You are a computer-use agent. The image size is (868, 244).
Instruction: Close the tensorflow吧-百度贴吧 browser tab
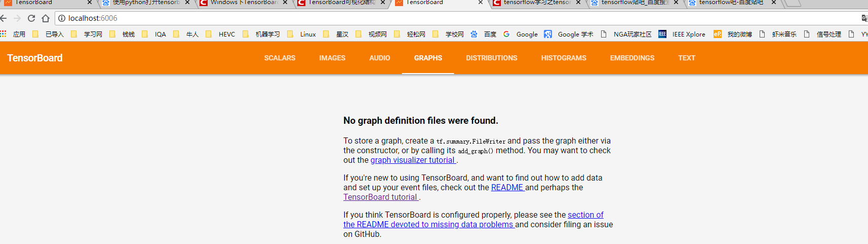pyautogui.click(x=774, y=3)
